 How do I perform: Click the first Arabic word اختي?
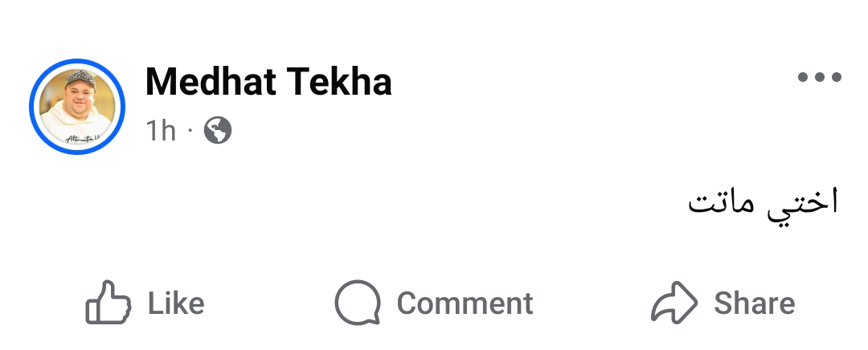point(803,202)
